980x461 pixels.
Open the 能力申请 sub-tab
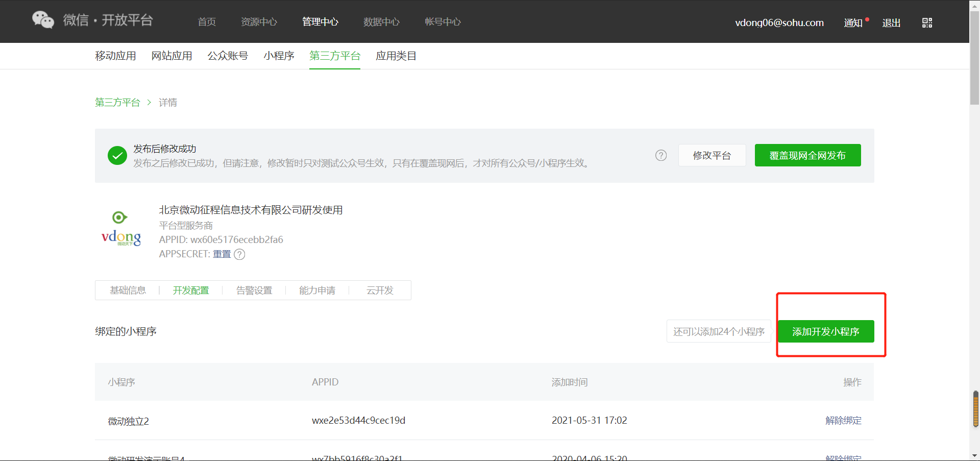[317, 290]
